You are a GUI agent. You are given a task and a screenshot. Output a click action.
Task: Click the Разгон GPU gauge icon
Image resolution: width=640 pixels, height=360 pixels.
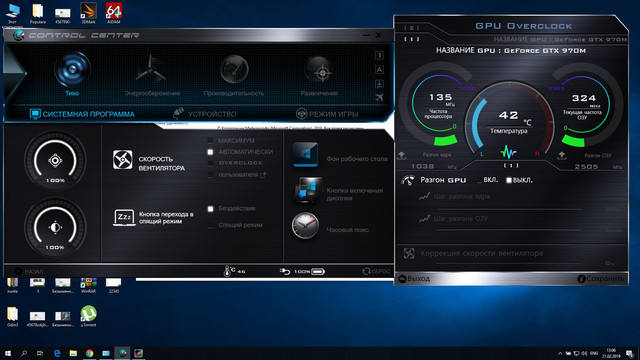coord(408,180)
